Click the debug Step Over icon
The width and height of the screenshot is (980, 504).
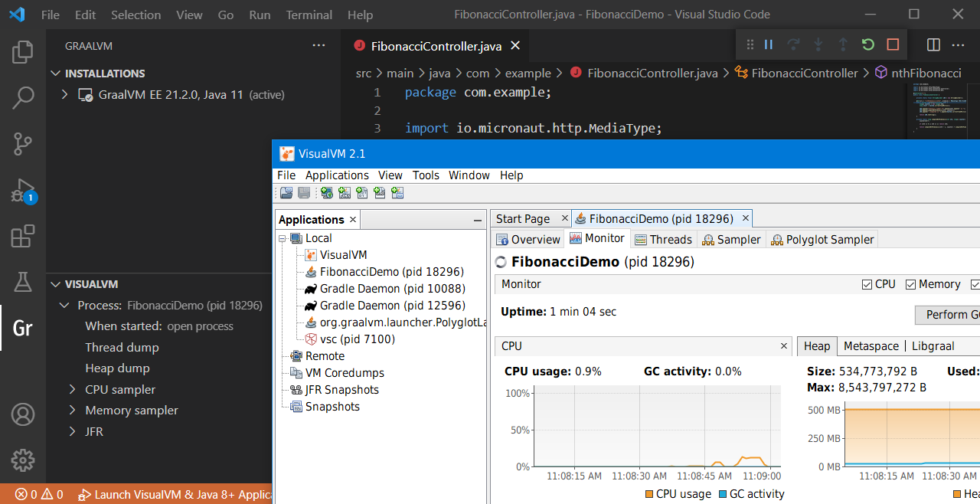pyautogui.click(x=793, y=44)
